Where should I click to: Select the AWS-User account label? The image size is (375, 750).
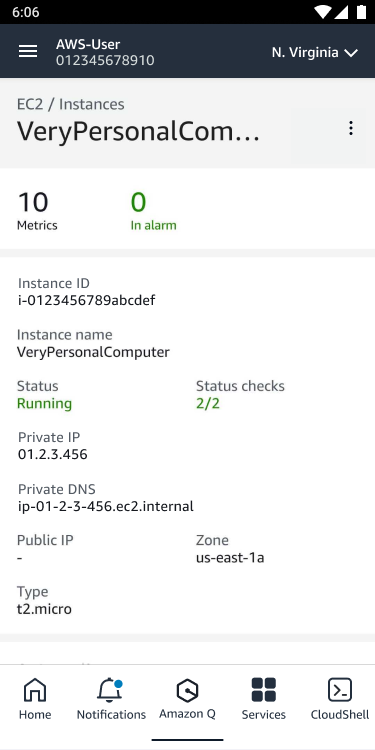pyautogui.click(x=88, y=44)
